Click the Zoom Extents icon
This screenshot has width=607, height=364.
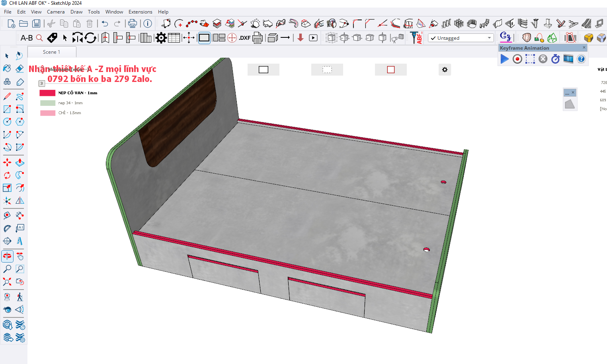click(x=7, y=282)
